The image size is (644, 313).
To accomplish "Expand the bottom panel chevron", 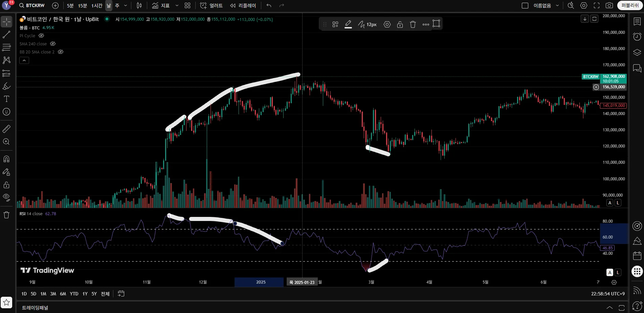I will 609,308.
